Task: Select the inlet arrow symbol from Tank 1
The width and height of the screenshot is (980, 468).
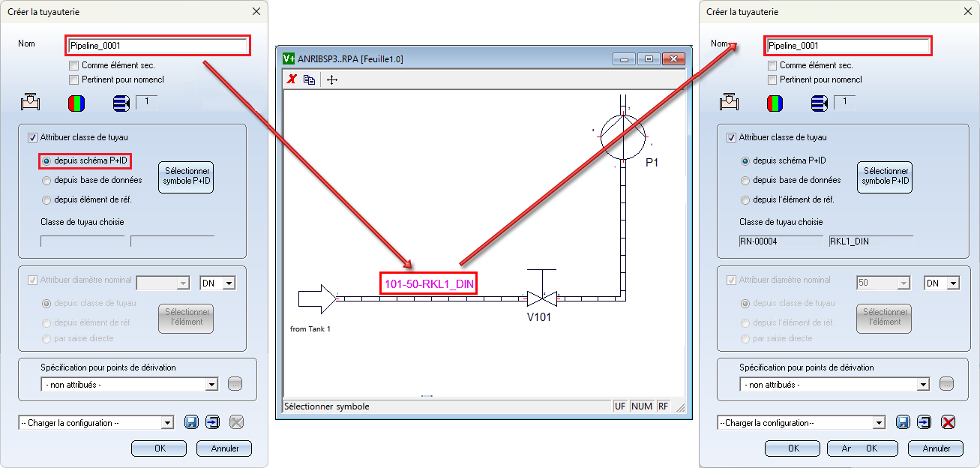Action: click(x=316, y=298)
